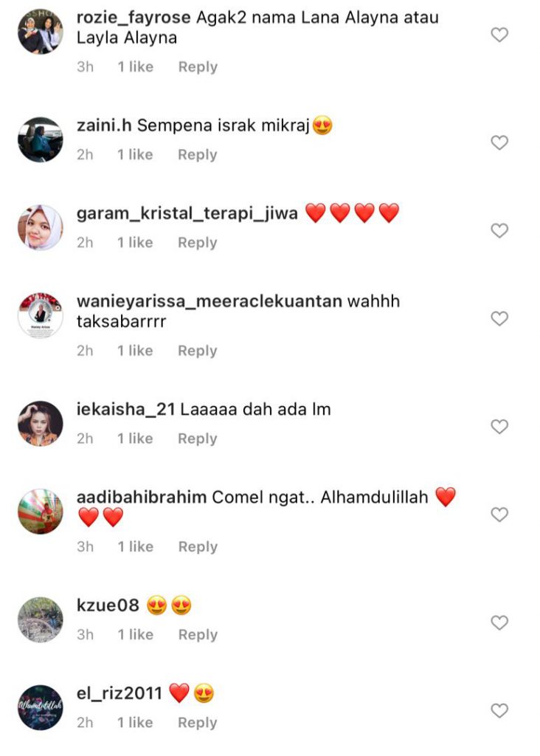Open aadibahibrahim username link
The image size is (540, 756).
pyautogui.click(x=142, y=497)
